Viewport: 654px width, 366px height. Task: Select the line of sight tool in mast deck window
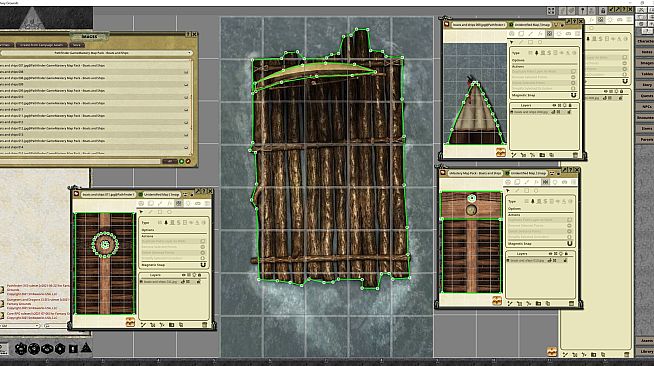(179, 203)
